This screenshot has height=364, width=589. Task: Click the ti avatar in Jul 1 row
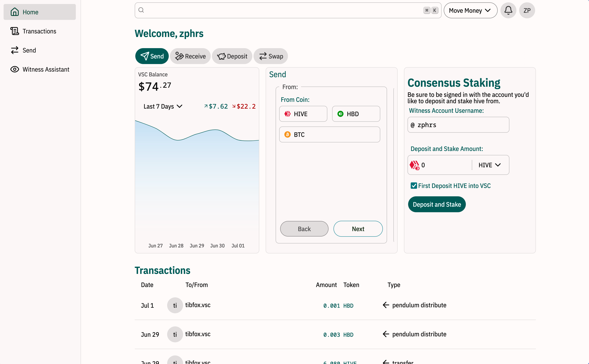(175, 305)
